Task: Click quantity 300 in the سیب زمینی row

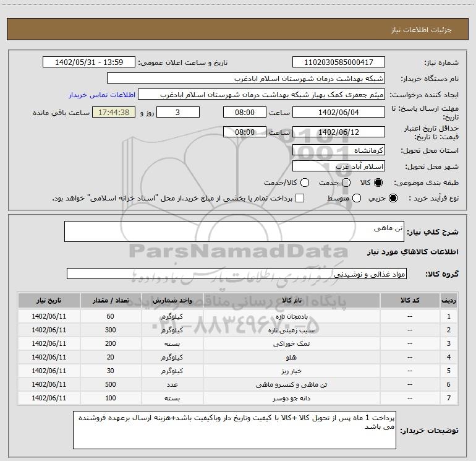Action: (x=111, y=330)
